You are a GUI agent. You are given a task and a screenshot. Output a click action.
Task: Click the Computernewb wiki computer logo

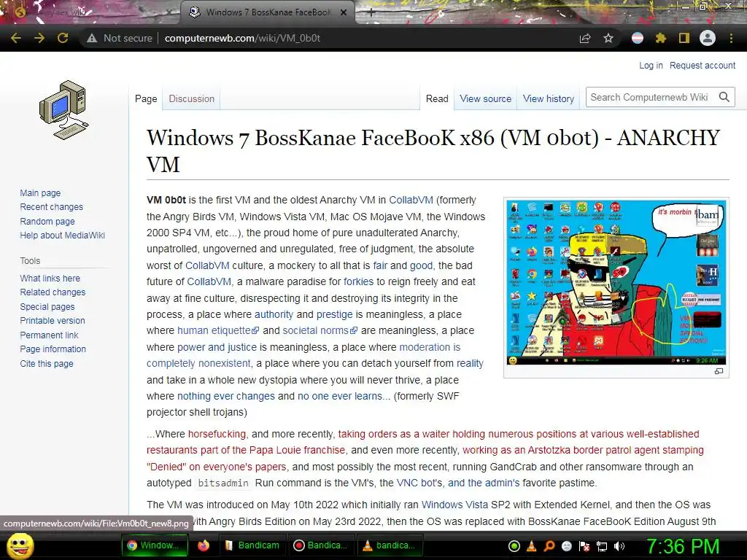click(x=64, y=110)
